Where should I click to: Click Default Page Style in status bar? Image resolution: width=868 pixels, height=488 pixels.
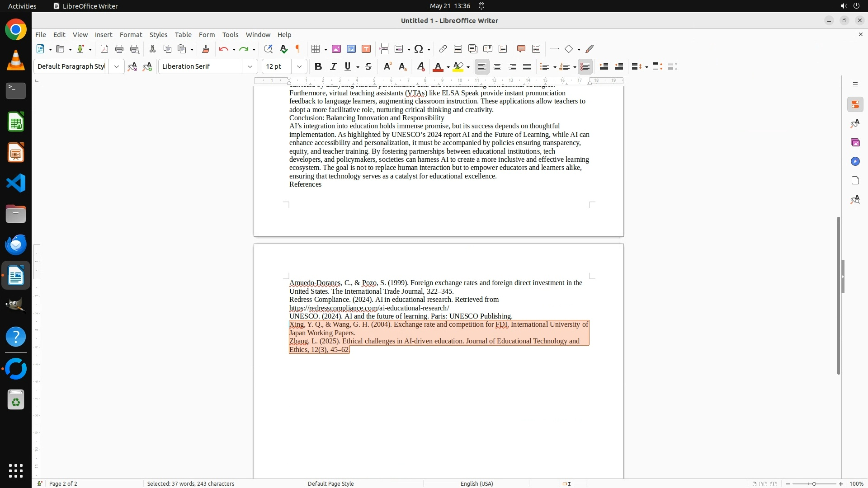330,483
